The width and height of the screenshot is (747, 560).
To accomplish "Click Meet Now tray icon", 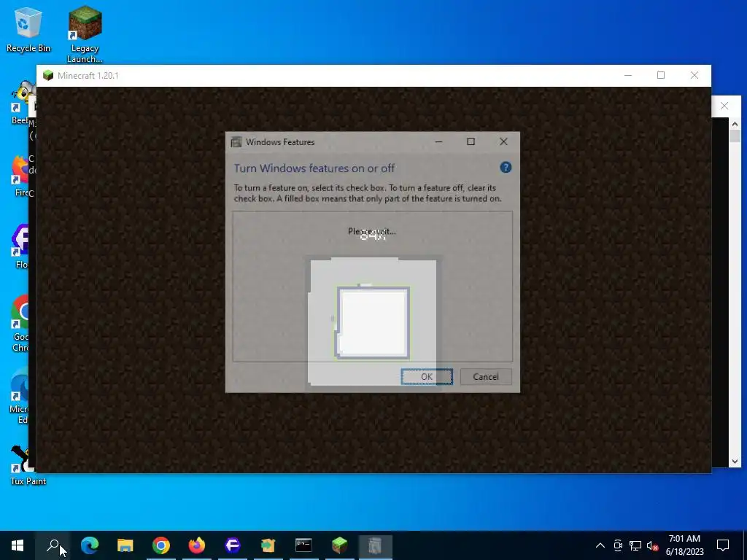I will pyautogui.click(x=618, y=545).
